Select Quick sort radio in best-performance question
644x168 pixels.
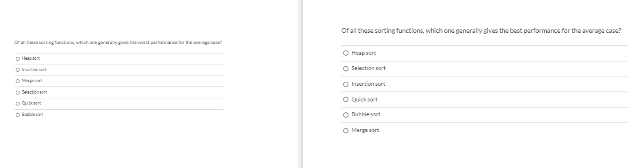(346, 99)
